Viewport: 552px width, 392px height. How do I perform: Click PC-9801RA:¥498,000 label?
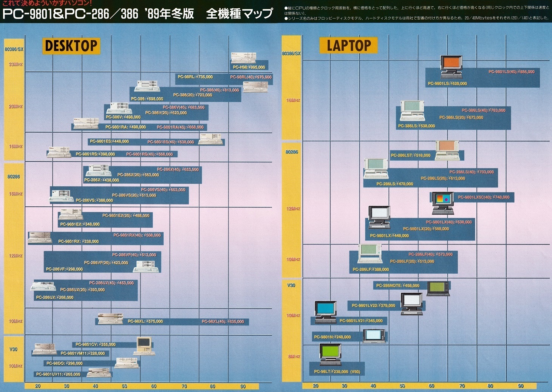click(125, 127)
